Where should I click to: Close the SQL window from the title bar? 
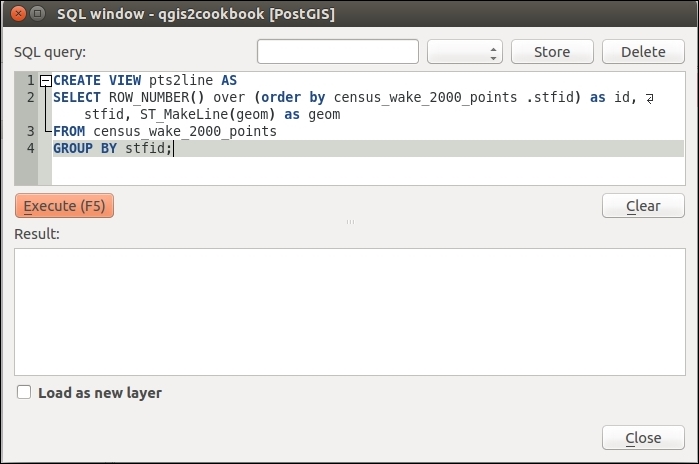coord(14,14)
